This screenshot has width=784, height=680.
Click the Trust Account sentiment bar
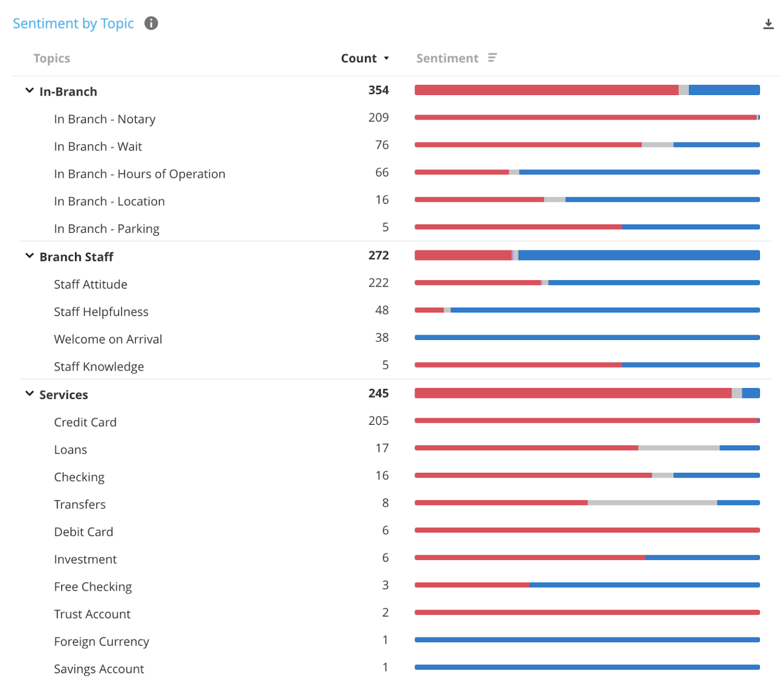pos(587,612)
